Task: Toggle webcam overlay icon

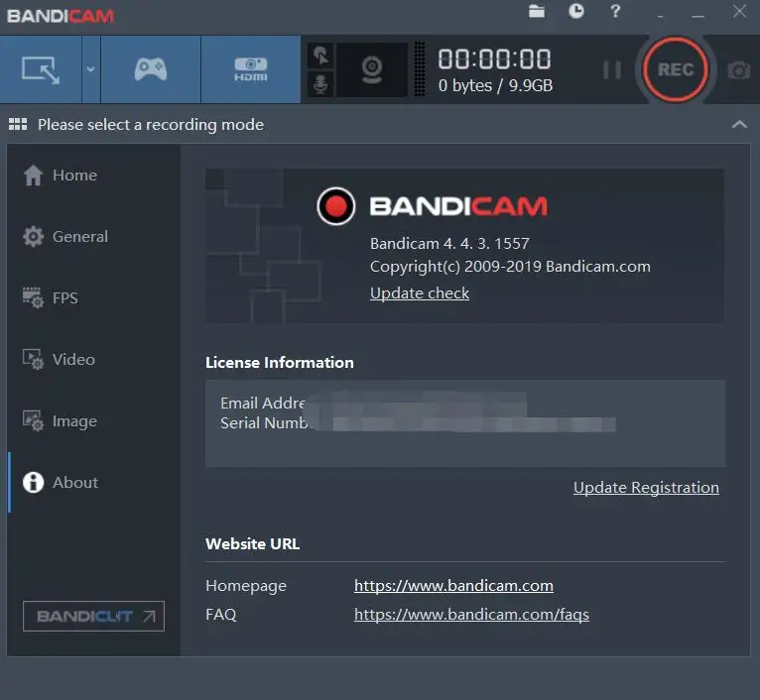Action: coord(372,69)
